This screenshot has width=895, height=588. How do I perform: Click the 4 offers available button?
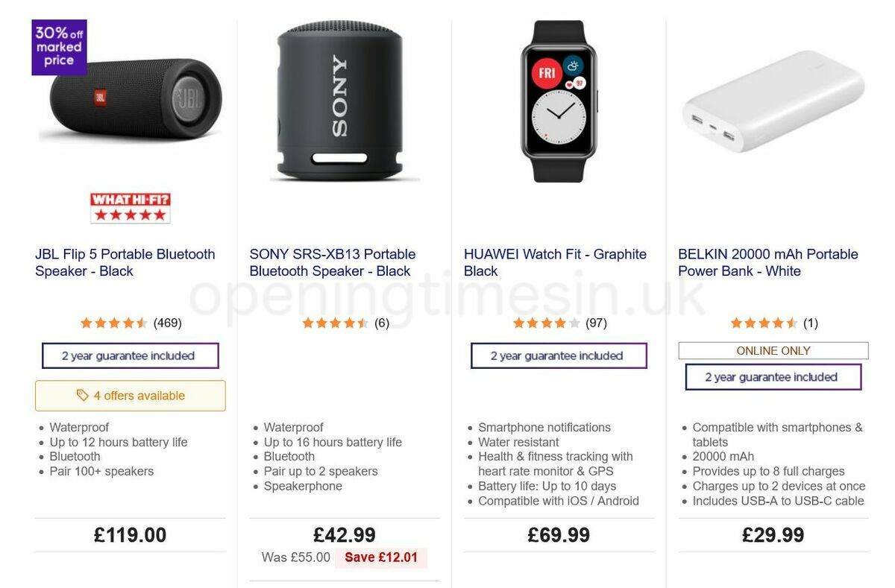[x=131, y=396]
